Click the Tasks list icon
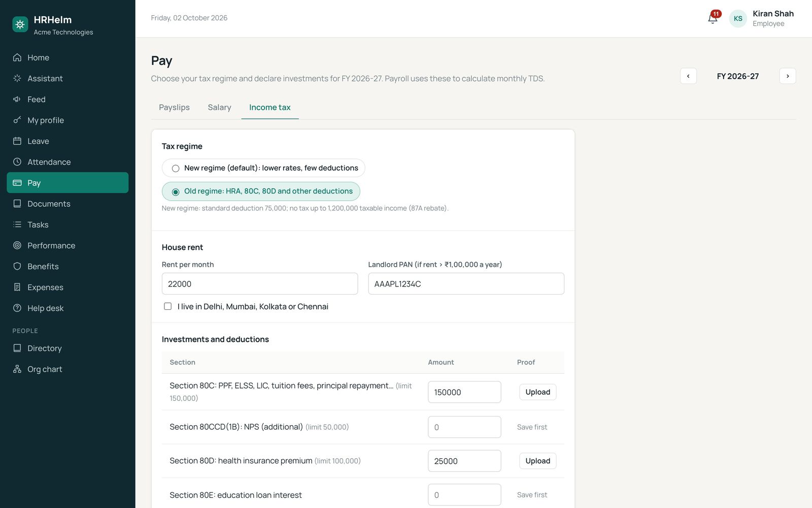Image resolution: width=812 pixels, height=508 pixels. pos(17,225)
